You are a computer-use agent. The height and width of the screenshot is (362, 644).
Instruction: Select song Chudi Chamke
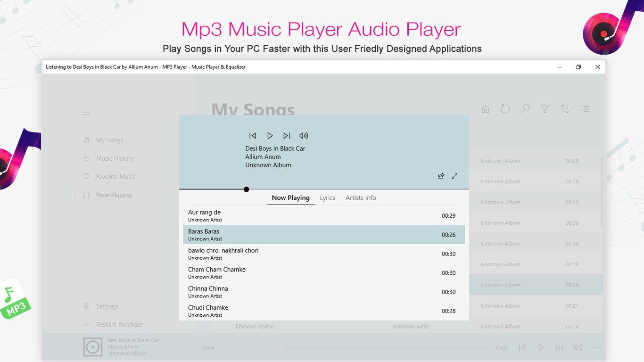[x=324, y=311]
